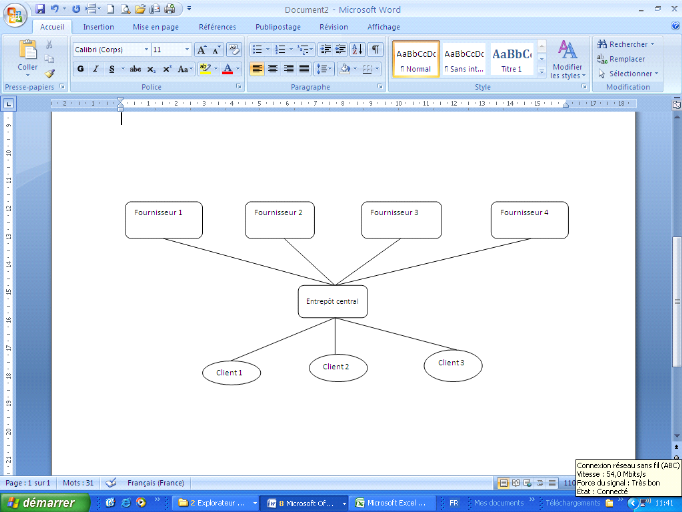682x512 pixels.
Task: Activate the format painter brush
Action: (x=50, y=73)
